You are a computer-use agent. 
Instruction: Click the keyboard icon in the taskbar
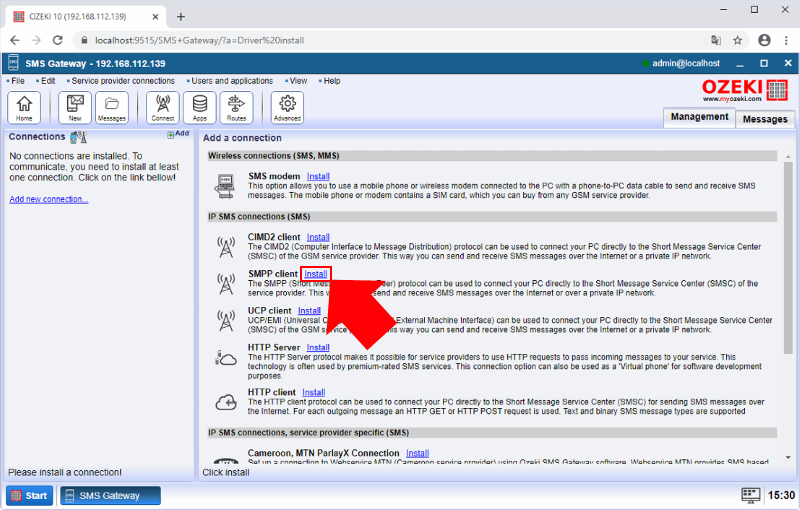click(751, 495)
